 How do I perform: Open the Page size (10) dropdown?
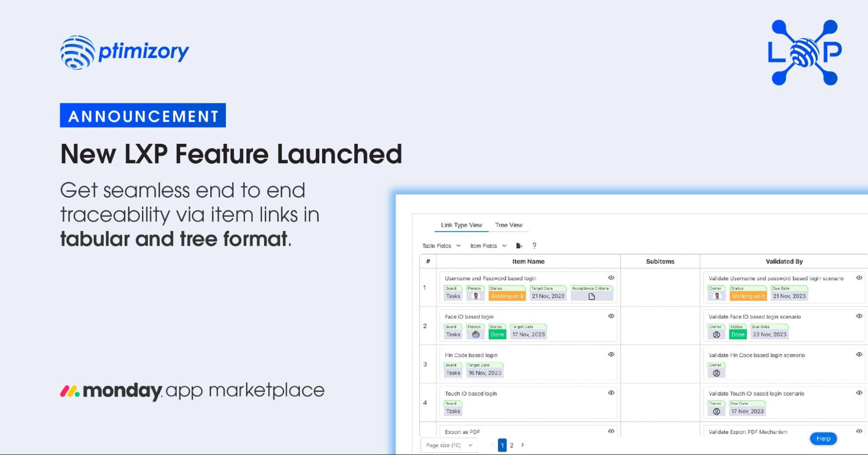[449, 445]
